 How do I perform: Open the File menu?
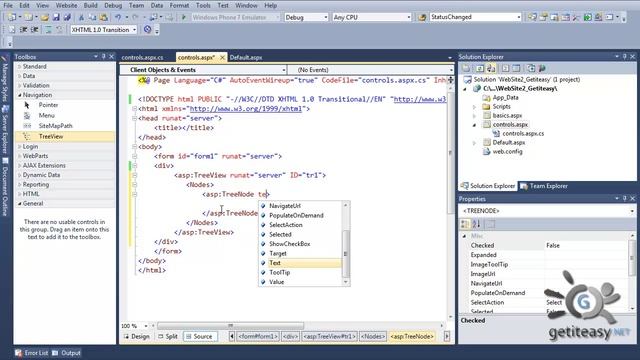coord(8,5)
